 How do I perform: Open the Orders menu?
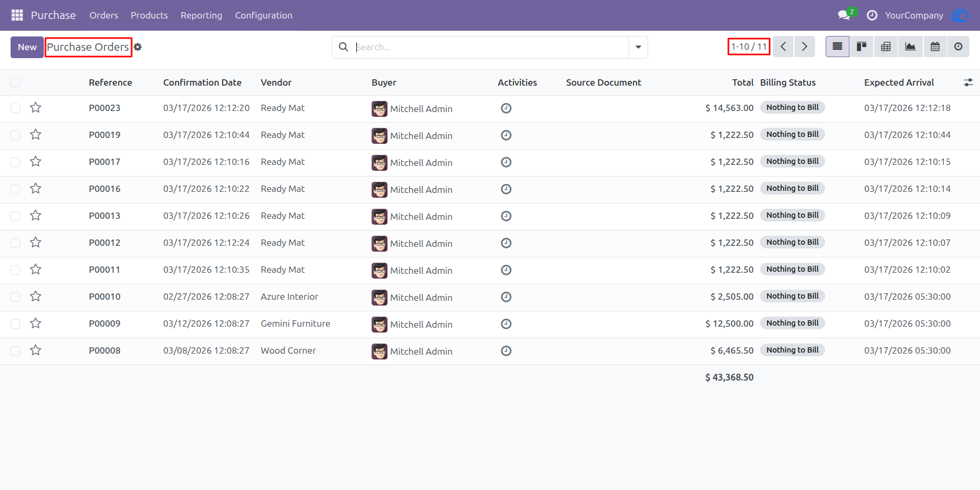point(104,15)
